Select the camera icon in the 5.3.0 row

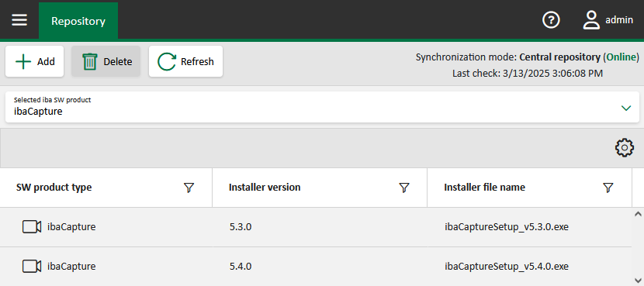pyautogui.click(x=32, y=227)
